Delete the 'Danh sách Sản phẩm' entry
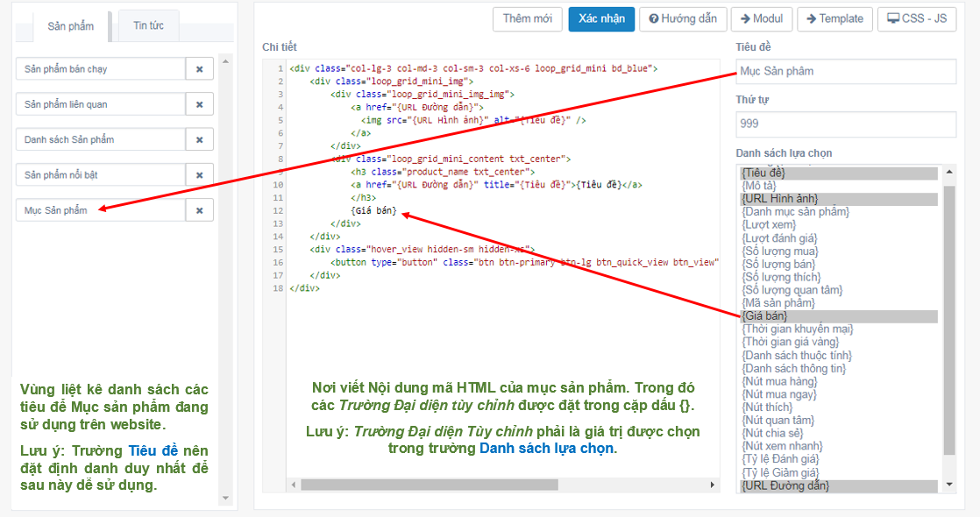The height and width of the screenshot is (517, 980). pos(199,140)
